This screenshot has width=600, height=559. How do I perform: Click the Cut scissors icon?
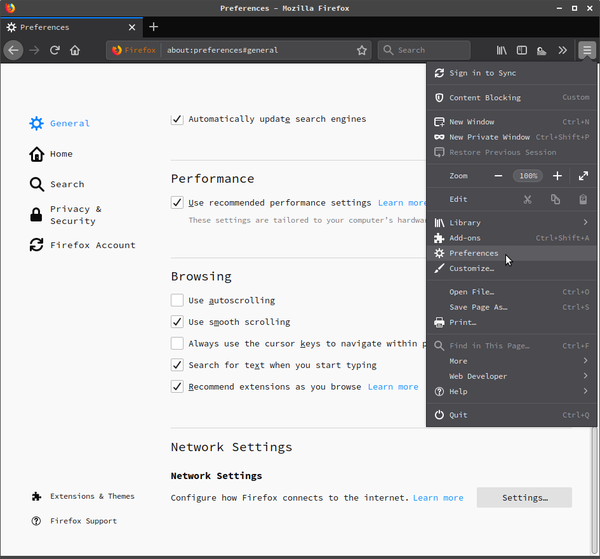(x=528, y=199)
